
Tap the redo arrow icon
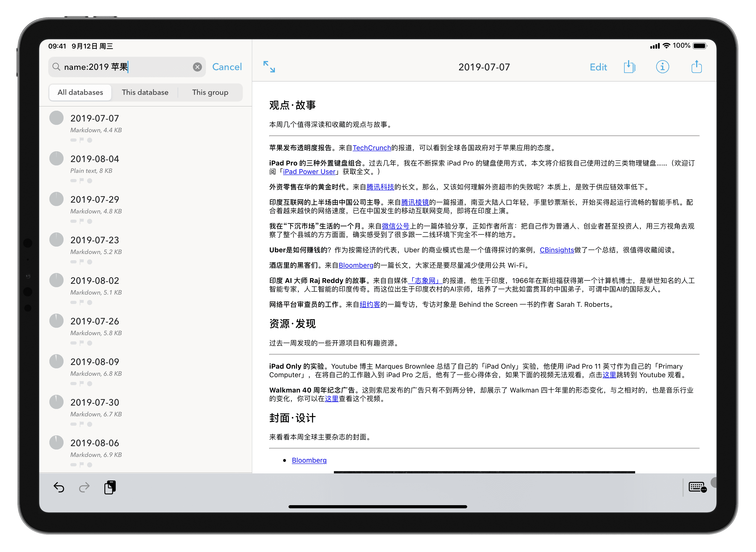click(84, 488)
